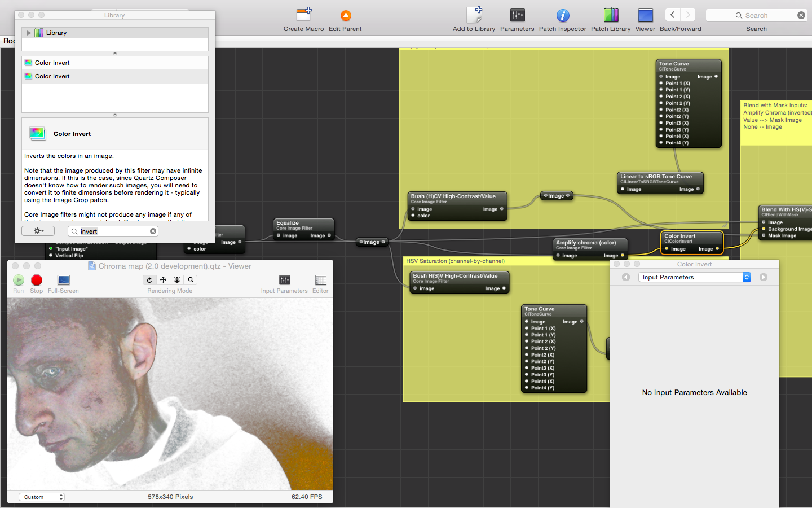This screenshot has height=508, width=812.
Task: Click the HSV Saturation (channel-by-channel) note title
Action: (x=456, y=261)
